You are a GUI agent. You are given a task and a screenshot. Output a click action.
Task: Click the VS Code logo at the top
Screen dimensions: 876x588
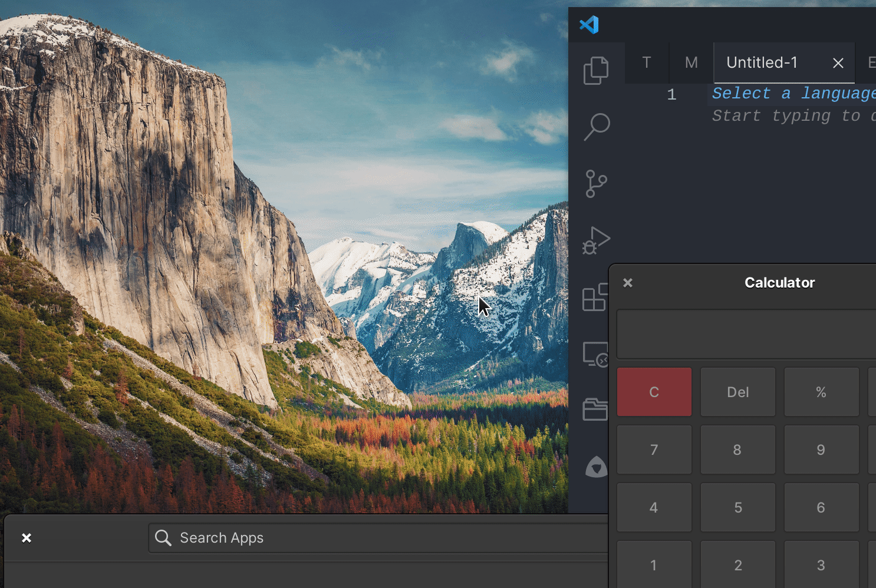click(x=590, y=25)
